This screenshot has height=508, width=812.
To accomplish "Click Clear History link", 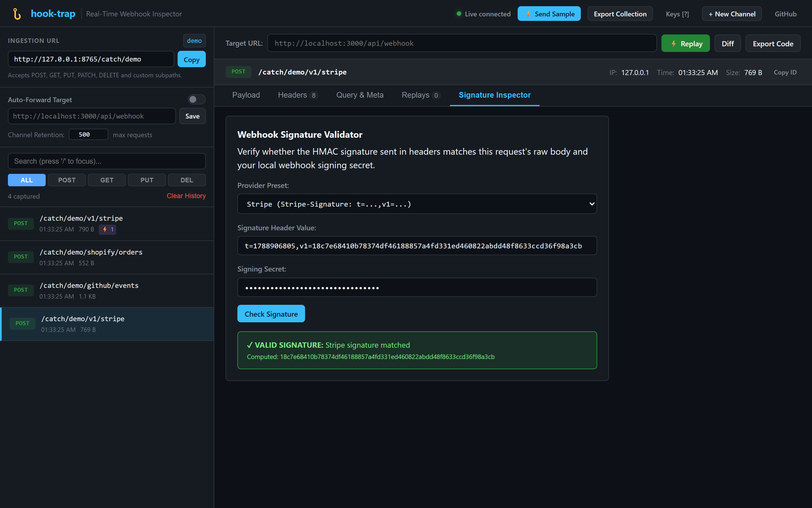I will click(186, 196).
